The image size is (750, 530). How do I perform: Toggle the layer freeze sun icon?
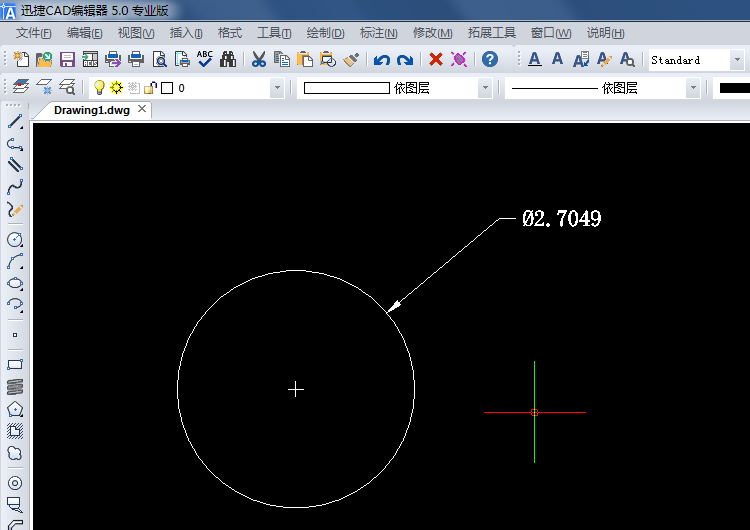click(x=116, y=88)
